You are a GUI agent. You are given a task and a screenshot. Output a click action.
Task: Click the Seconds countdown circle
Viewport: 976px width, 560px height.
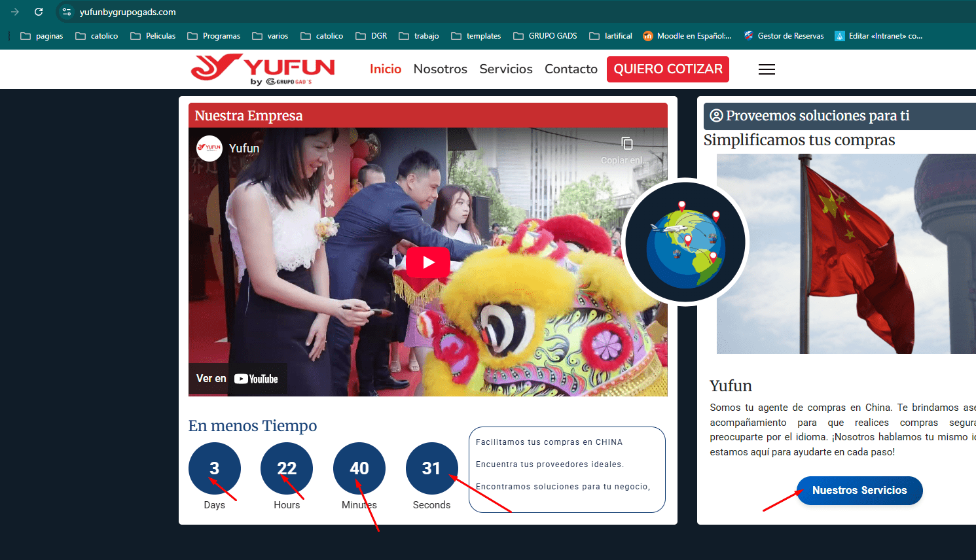pos(432,468)
